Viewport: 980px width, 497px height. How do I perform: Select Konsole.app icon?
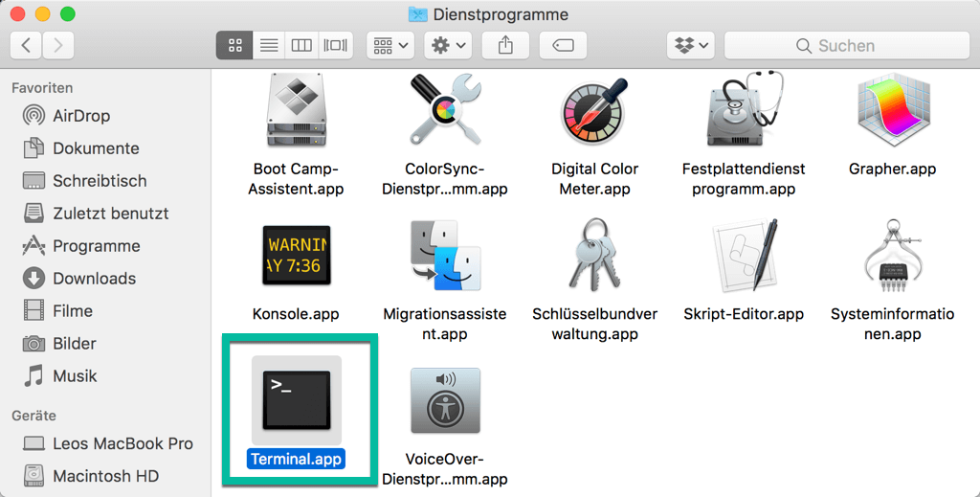(297, 256)
